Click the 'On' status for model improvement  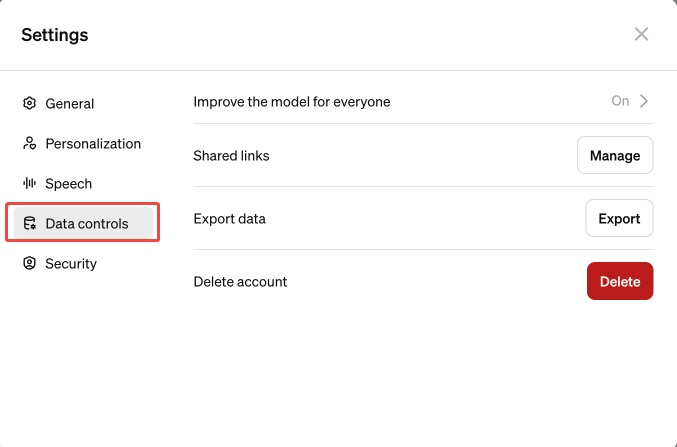pyautogui.click(x=620, y=101)
